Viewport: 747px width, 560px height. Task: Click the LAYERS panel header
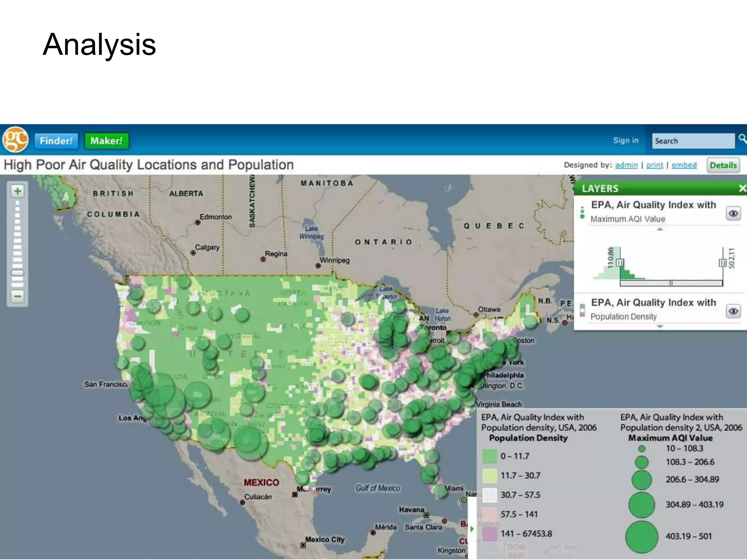[660, 188]
